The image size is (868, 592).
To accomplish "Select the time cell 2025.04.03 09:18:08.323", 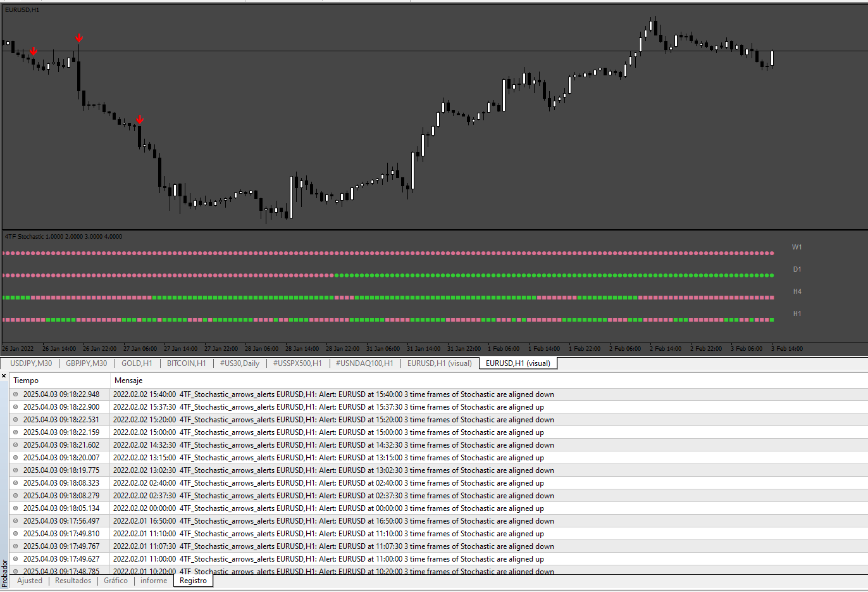I will point(61,483).
